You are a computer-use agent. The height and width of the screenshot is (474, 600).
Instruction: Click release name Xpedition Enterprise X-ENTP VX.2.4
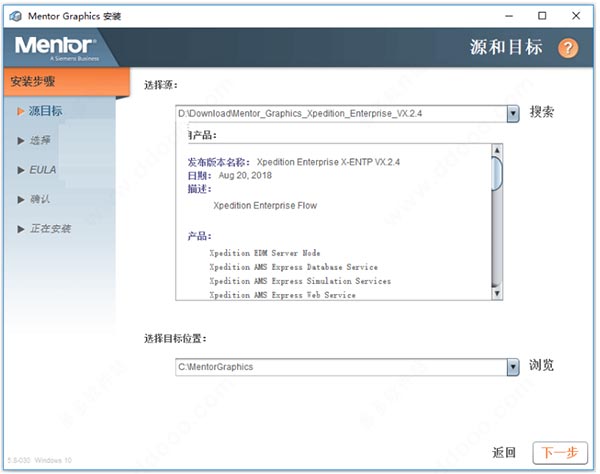328,162
